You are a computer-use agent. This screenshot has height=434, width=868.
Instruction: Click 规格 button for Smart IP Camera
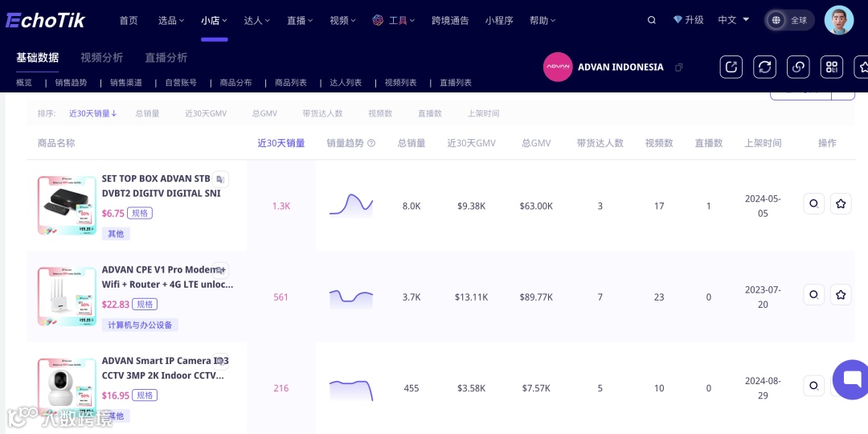tap(145, 395)
